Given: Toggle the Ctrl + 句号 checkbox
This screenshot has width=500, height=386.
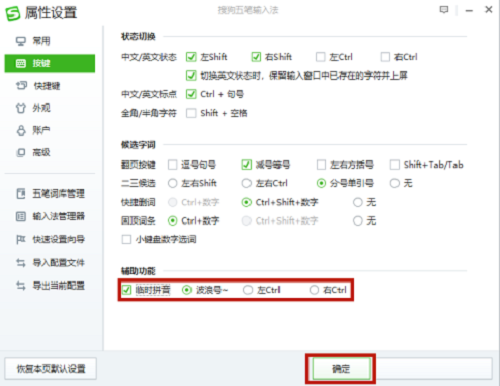Looking at the screenshot, I should (x=191, y=94).
